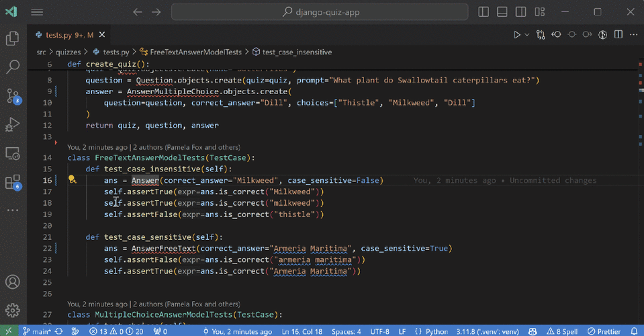Image resolution: width=644 pixels, height=336 pixels.
Task: Synchronize changes from status bar
Action: pyautogui.click(x=58, y=331)
